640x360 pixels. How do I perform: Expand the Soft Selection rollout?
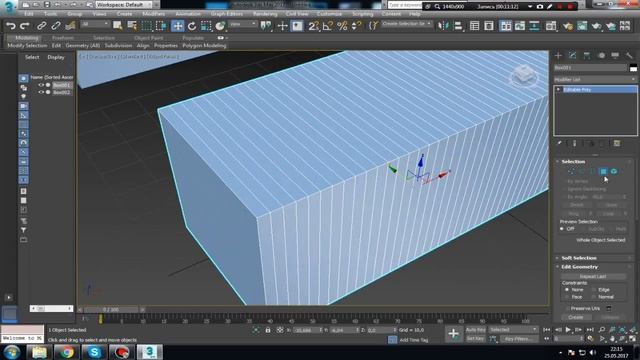579,258
